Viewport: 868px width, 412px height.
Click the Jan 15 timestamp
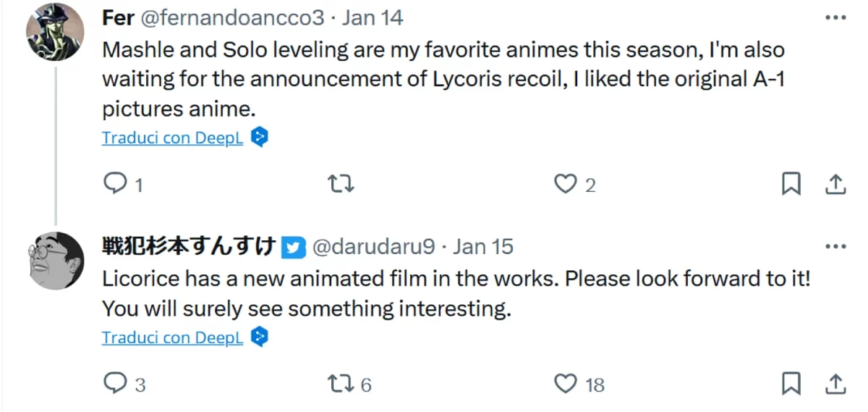(483, 246)
